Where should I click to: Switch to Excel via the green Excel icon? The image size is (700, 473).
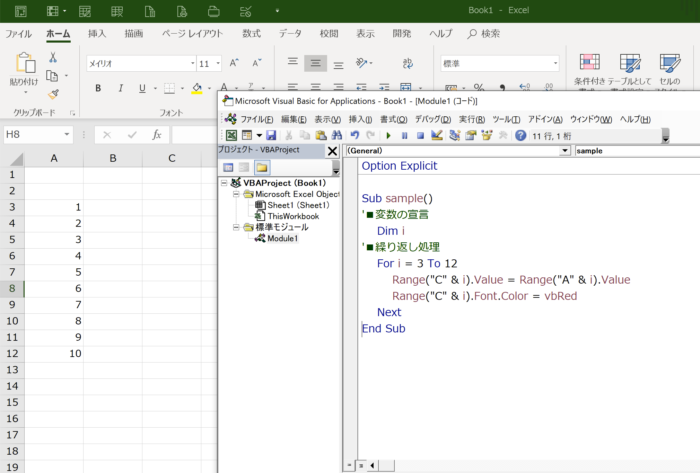231,135
